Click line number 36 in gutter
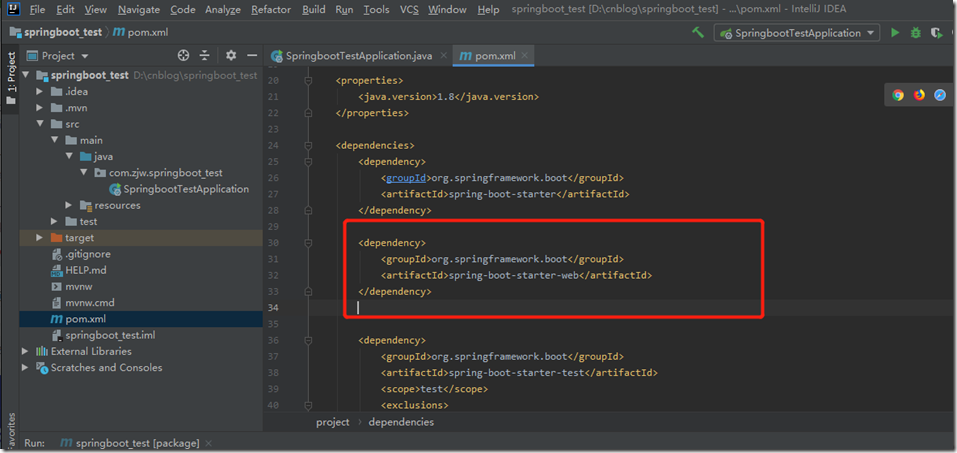This screenshot has height=453, width=957. coord(273,340)
